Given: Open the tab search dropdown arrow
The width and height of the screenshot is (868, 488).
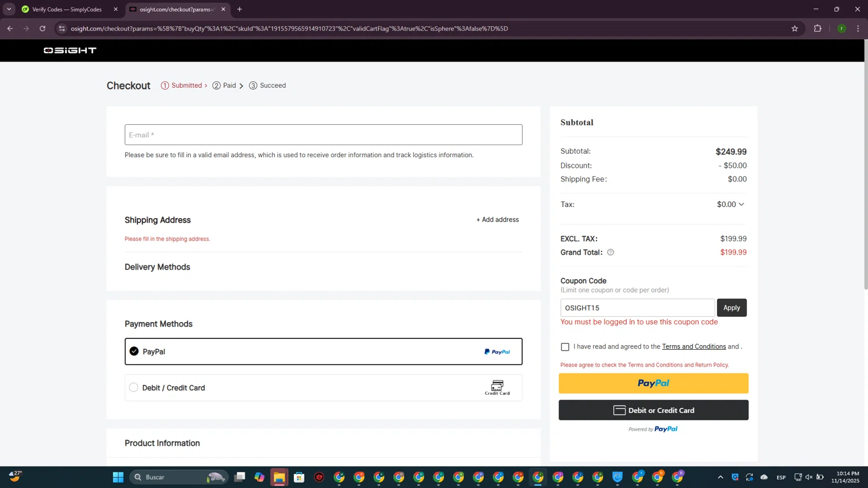Looking at the screenshot, I should 9,9.
